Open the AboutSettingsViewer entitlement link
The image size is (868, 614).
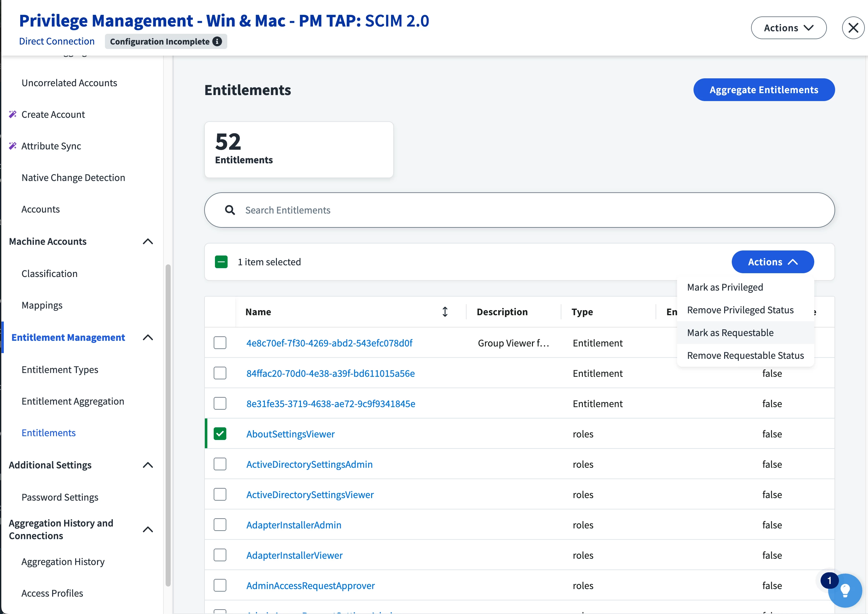[x=290, y=434]
